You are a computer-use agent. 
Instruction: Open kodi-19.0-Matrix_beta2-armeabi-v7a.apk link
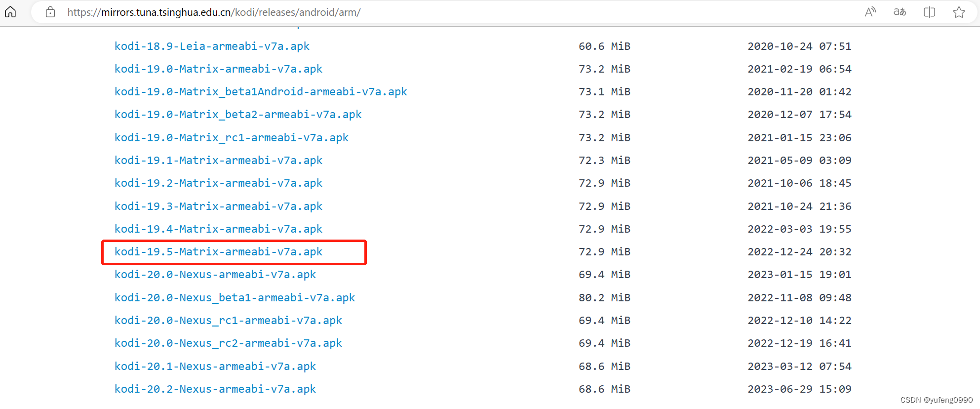(x=238, y=114)
